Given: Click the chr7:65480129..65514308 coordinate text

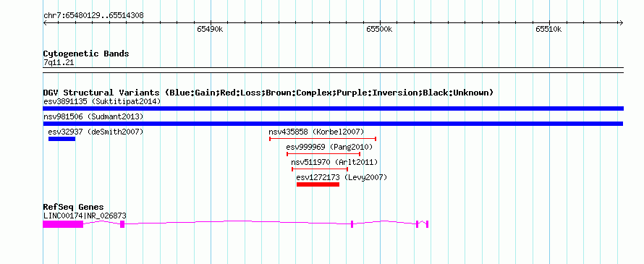Looking at the screenshot, I should 93,16.
